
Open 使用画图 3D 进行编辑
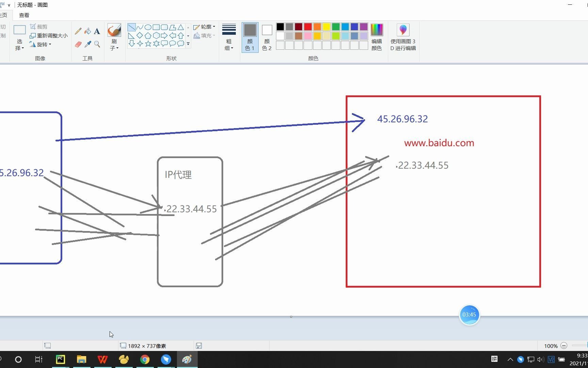(x=403, y=37)
